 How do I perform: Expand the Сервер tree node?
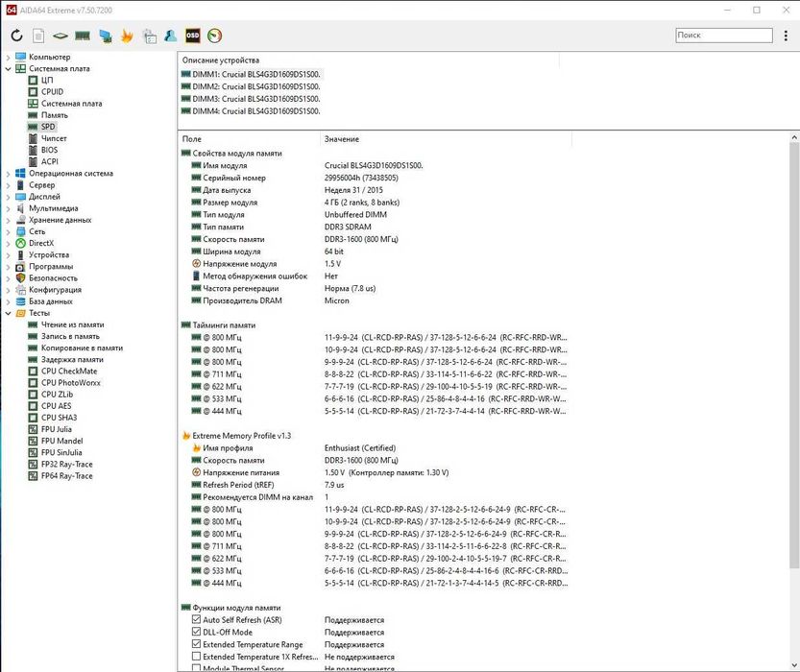click(8, 185)
